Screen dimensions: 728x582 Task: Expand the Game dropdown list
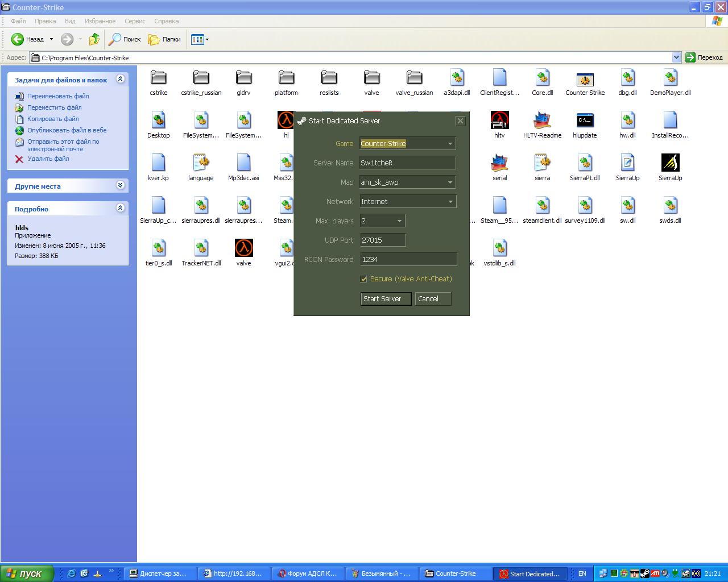(450, 144)
